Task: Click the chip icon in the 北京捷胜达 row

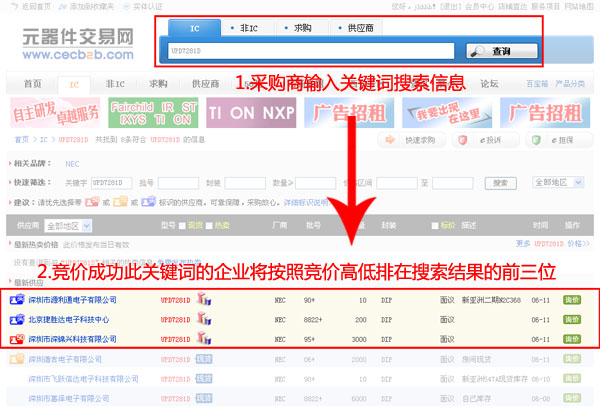Action: click(x=203, y=319)
